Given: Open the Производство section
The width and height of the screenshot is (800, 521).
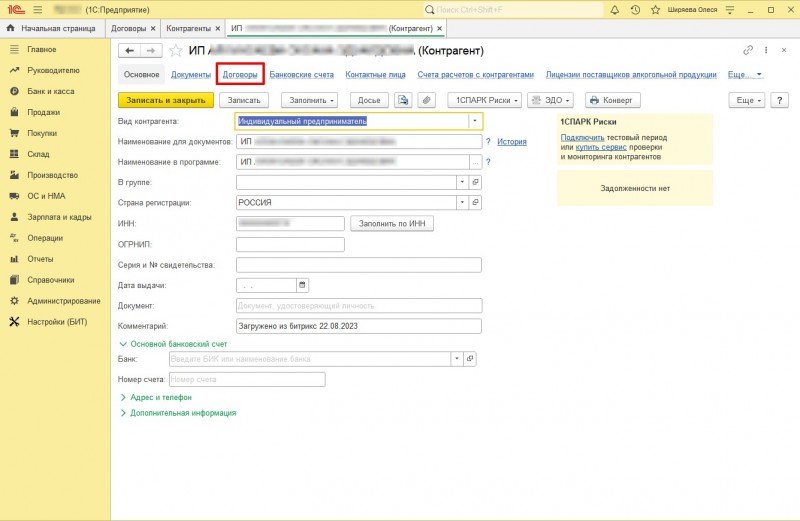Looking at the screenshot, I should 53,175.
